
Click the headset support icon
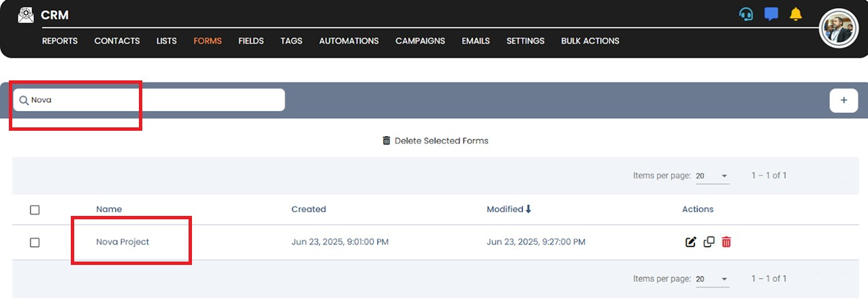point(746,14)
